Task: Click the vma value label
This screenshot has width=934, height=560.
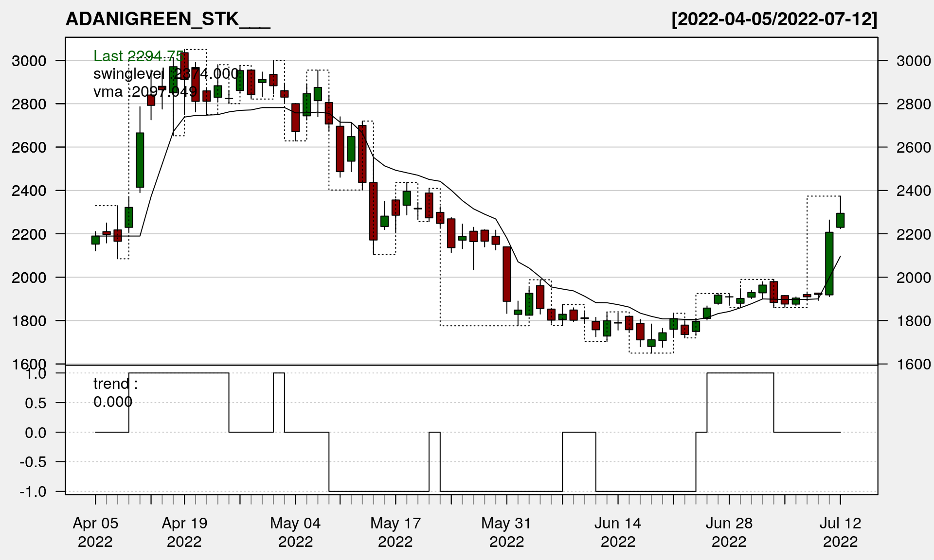Action: (144, 91)
